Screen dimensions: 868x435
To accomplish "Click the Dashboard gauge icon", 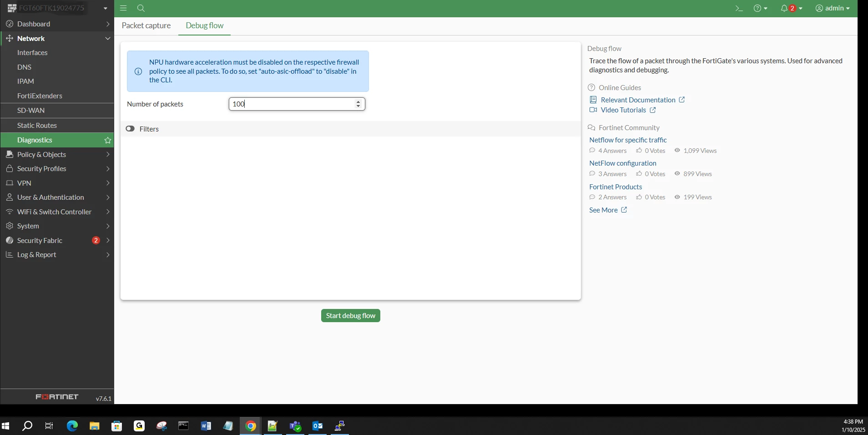I will point(10,24).
